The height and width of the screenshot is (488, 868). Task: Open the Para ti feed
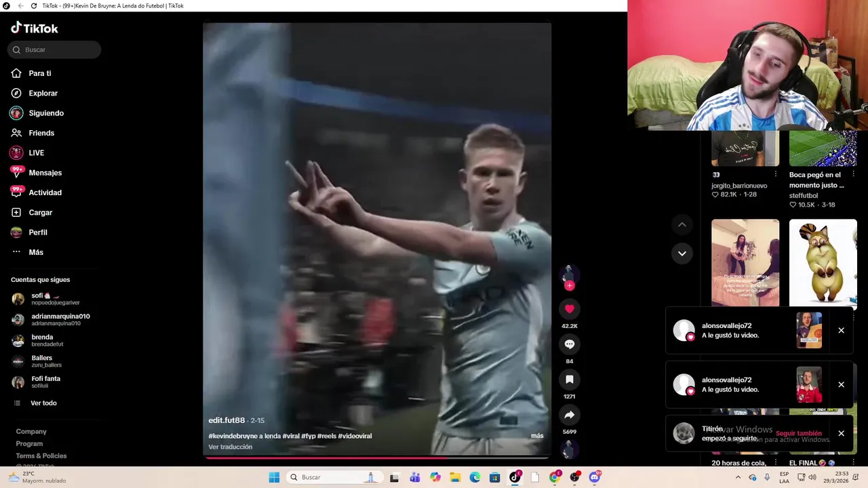39,73
